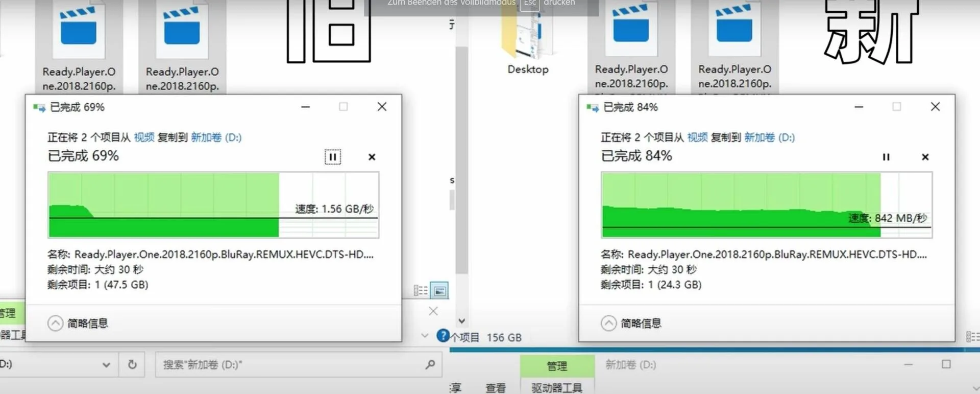The image size is (980, 394).
Task: Pause the 84% copy operation
Action: click(886, 157)
